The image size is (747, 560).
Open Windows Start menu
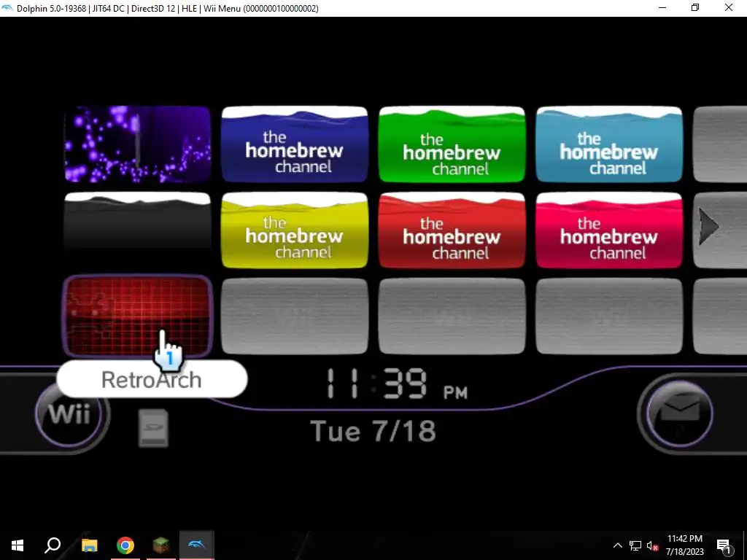pyautogui.click(x=18, y=545)
